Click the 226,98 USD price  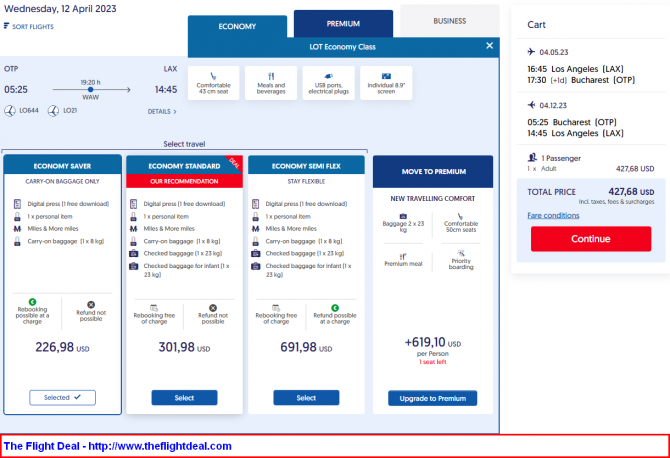[x=62, y=347]
